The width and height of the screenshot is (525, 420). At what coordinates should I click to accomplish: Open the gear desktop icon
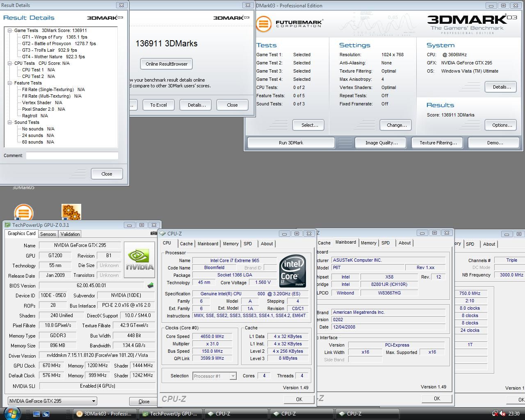coord(71,212)
